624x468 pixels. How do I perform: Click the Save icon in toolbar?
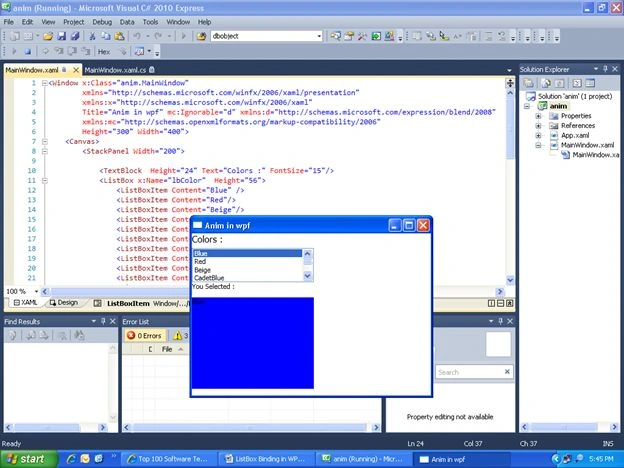(x=61, y=36)
